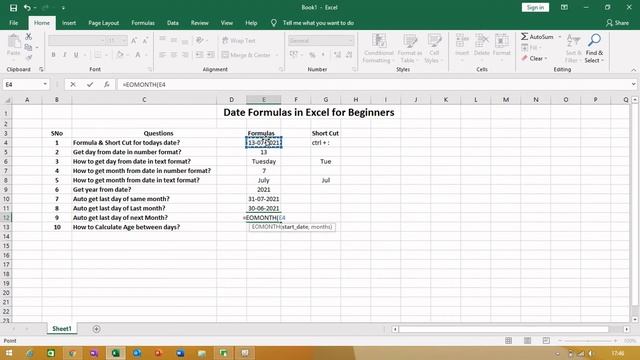Switch to the Formulas tab
640x360 pixels.
[x=143, y=23]
